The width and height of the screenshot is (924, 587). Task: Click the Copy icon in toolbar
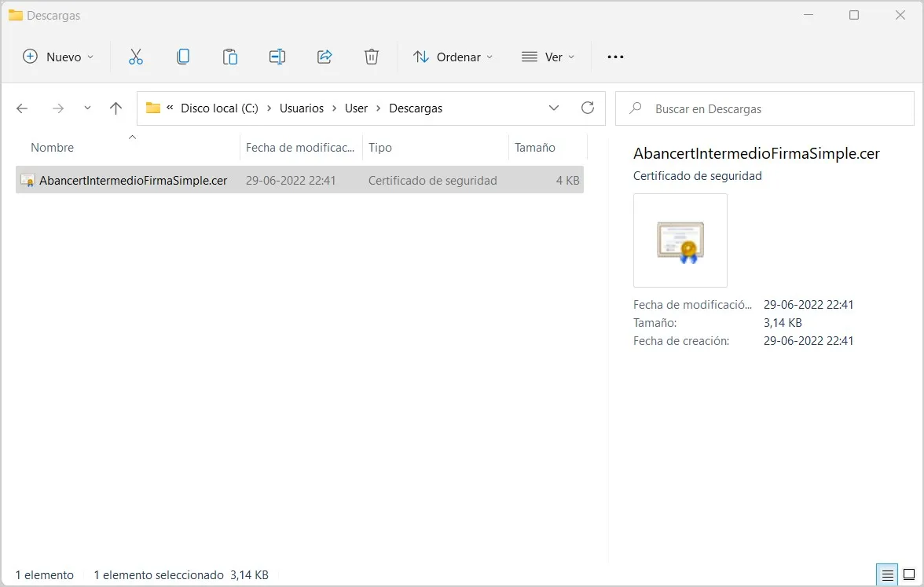(183, 57)
